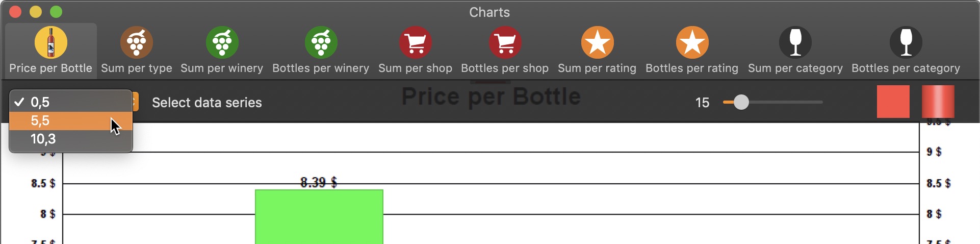Open Bottles per category chart
Viewport: 980px width, 244px height.
906,50
